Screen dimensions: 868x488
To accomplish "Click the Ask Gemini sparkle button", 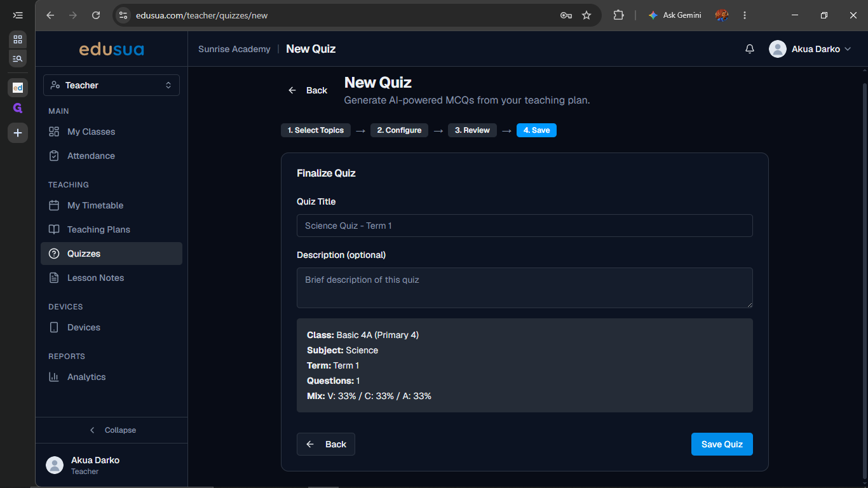I will click(x=675, y=15).
